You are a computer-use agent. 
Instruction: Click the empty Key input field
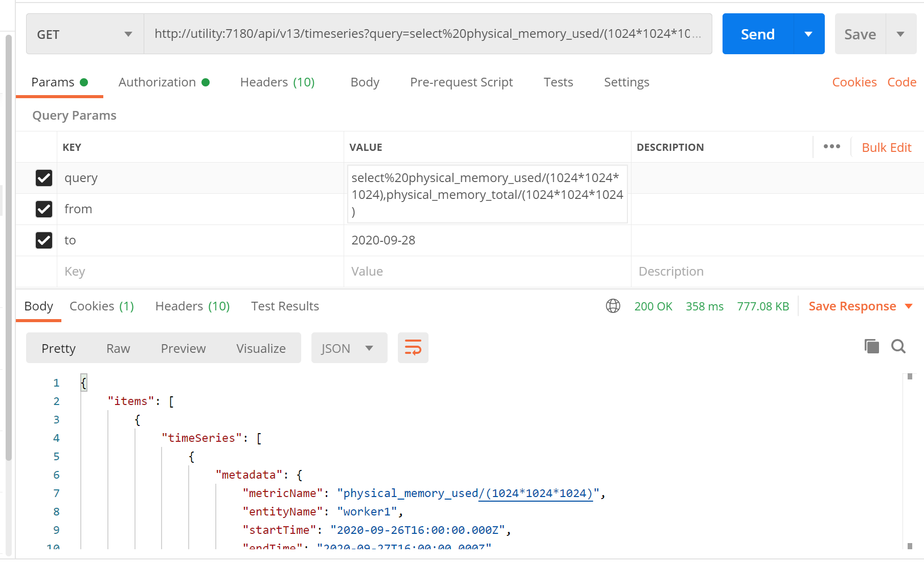[x=200, y=272]
